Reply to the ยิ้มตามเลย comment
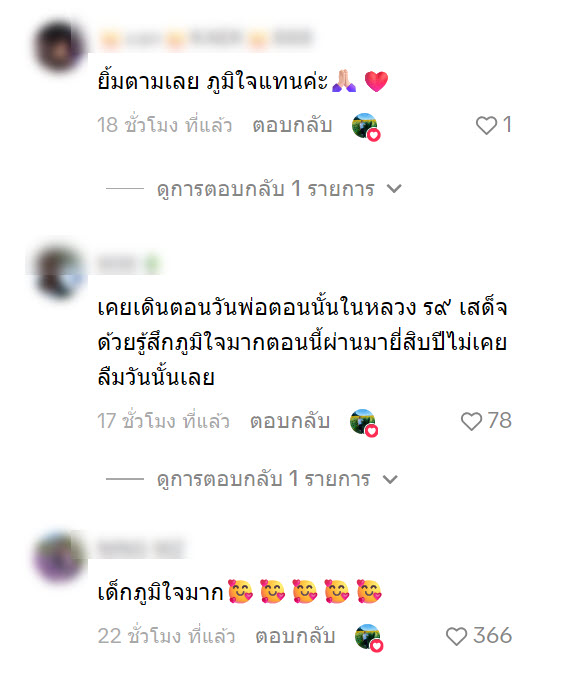This screenshot has width=574, height=679. [292, 125]
